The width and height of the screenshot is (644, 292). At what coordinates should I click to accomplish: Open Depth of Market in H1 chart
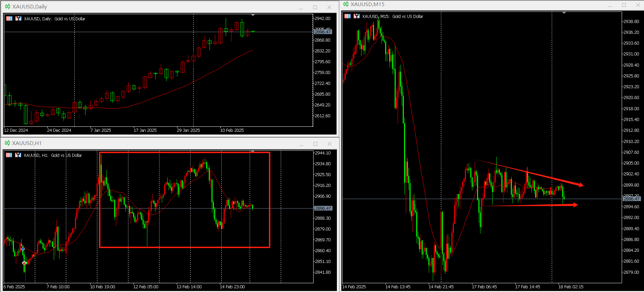[9, 155]
